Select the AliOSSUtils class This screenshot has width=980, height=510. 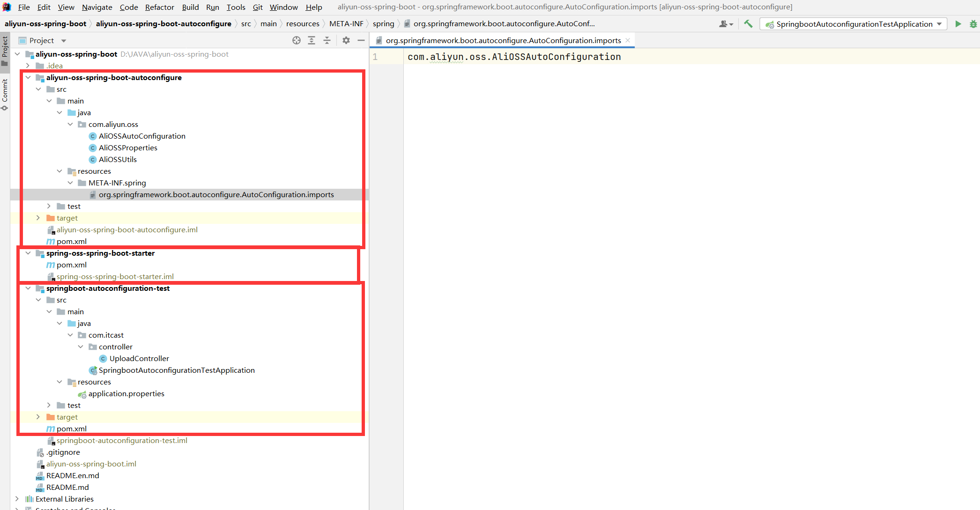point(118,159)
